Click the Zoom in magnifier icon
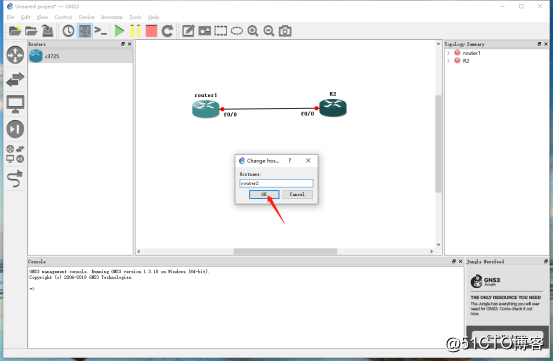This screenshot has width=554, height=362. 253,31
